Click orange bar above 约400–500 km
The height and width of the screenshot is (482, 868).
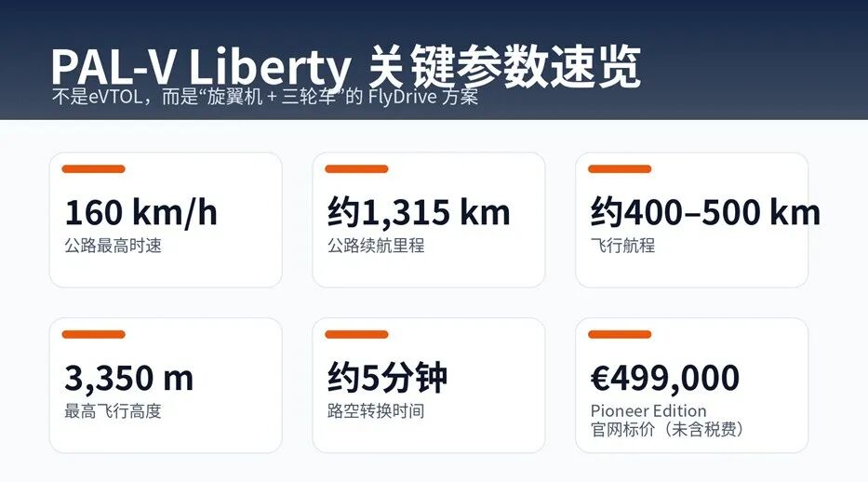click(620, 169)
